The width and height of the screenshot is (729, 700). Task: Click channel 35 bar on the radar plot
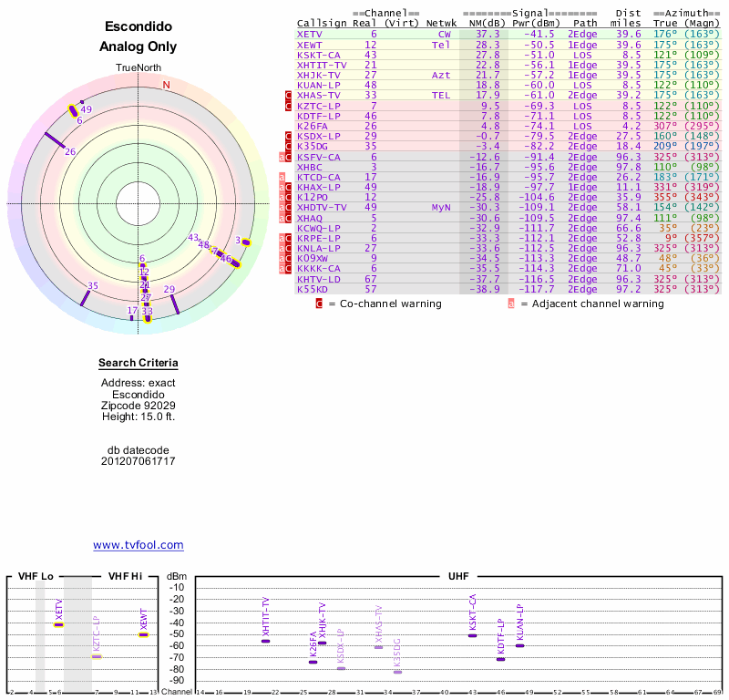(85, 298)
